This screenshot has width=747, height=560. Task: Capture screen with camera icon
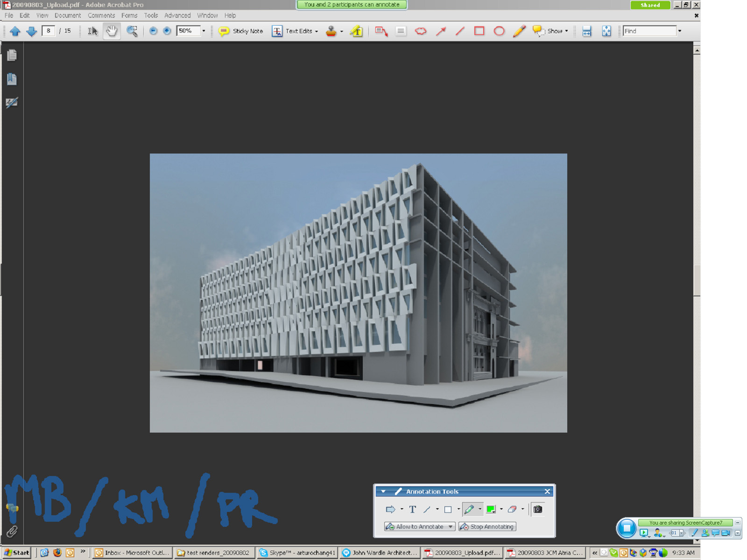click(x=538, y=510)
